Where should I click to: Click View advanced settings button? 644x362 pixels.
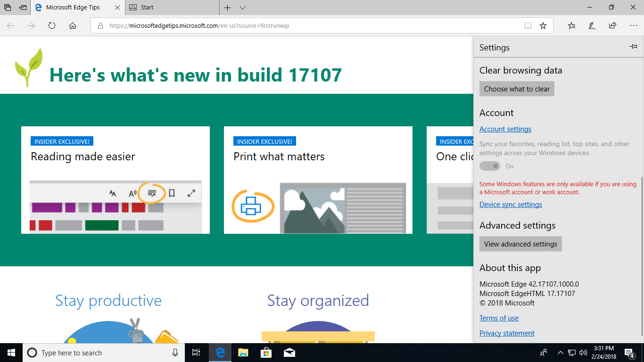tap(520, 244)
